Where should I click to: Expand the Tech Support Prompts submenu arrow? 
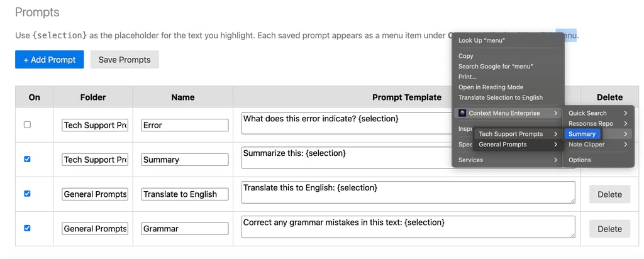tap(555, 134)
